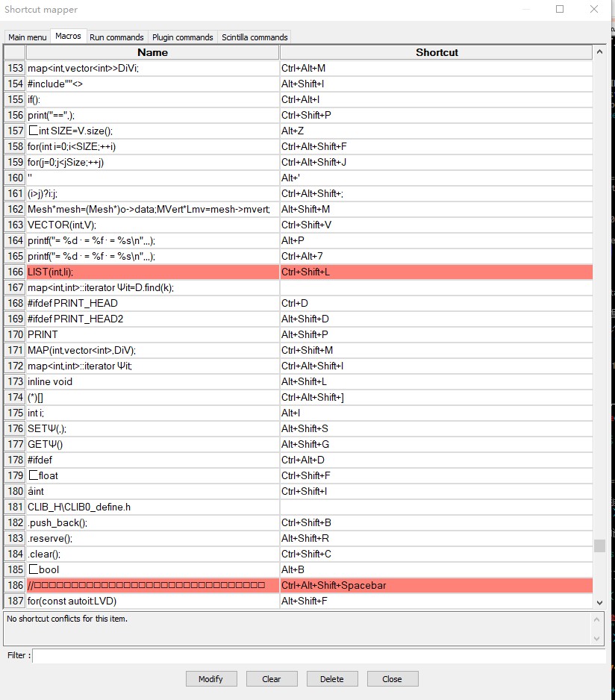The height and width of the screenshot is (700, 615).
Task: Click the row number 180 cell
Action: point(15,491)
